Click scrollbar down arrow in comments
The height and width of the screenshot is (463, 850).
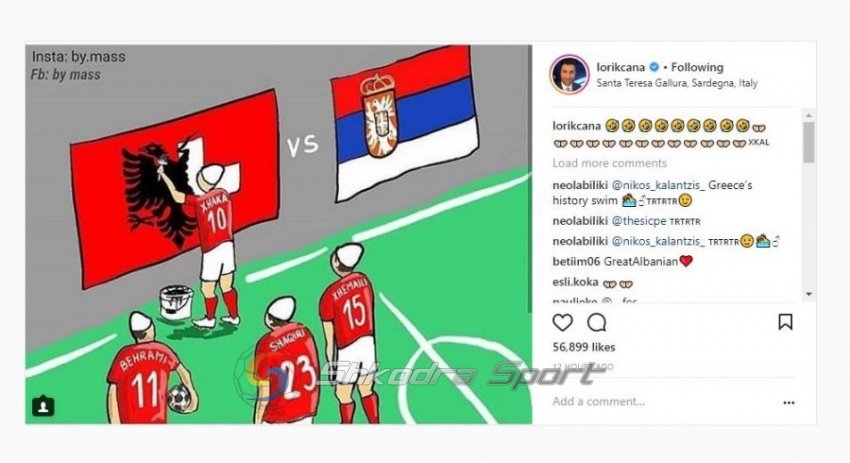click(809, 294)
